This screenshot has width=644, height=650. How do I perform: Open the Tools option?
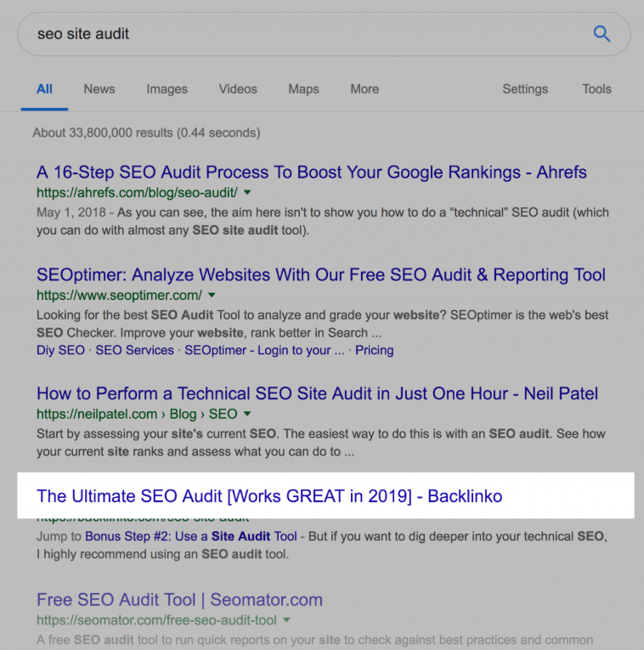point(596,89)
